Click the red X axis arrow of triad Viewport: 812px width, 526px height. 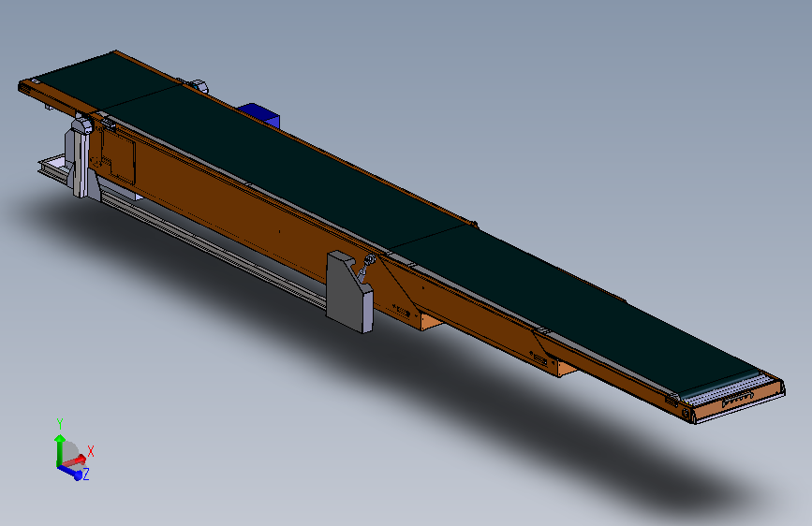tap(76, 460)
